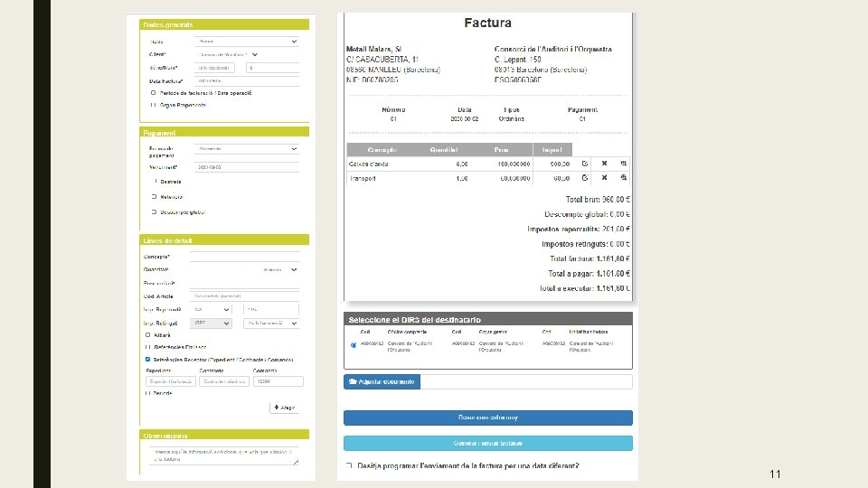Image resolution: width=868 pixels, height=488 pixels.
Task: Open the Forma de pagament dropdown
Action: 247,149
